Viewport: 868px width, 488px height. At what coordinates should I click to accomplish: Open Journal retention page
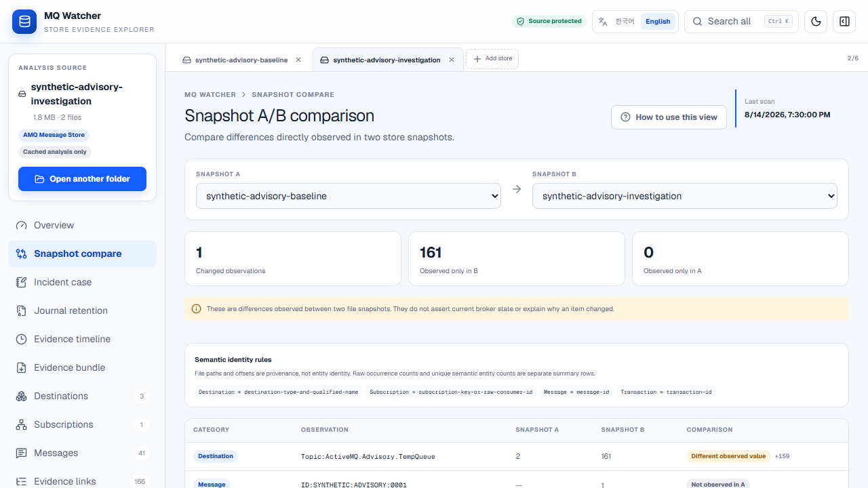82,310
